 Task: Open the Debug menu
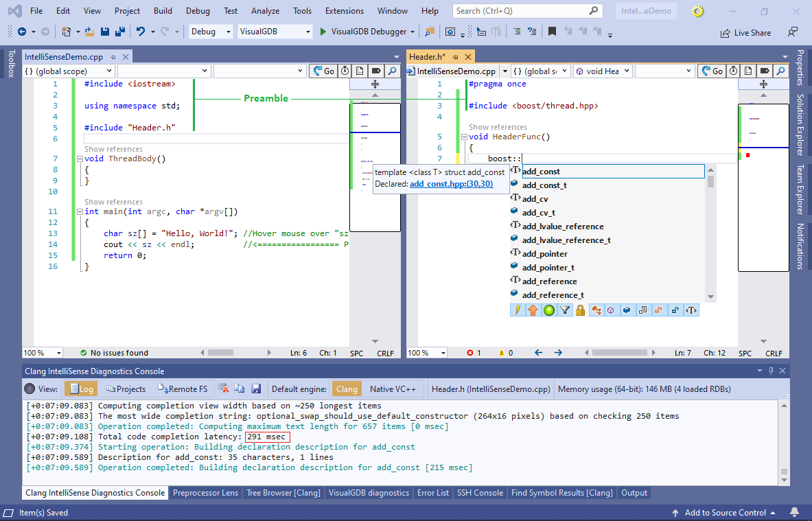tap(198, 11)
